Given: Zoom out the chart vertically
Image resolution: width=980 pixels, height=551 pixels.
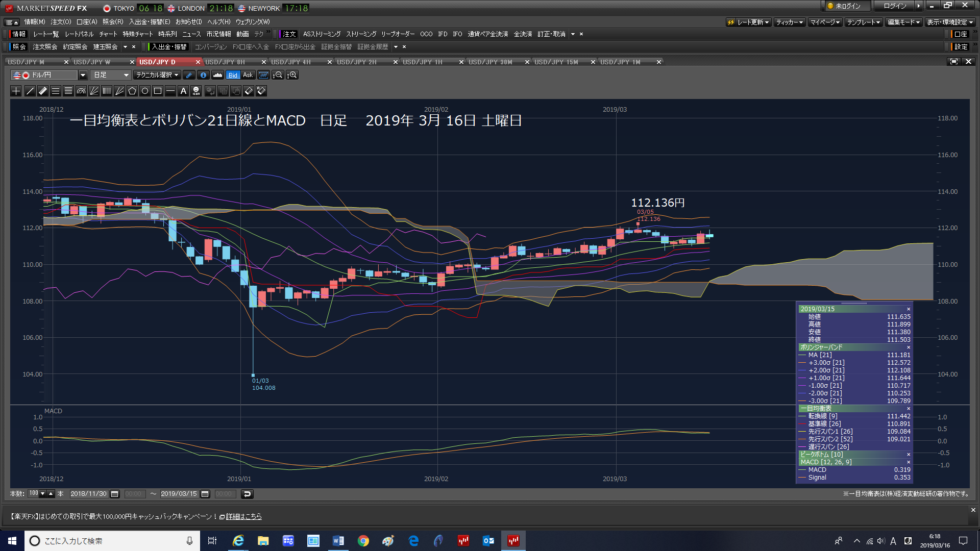Looking at the screenshot, I should tap(278, 75).
